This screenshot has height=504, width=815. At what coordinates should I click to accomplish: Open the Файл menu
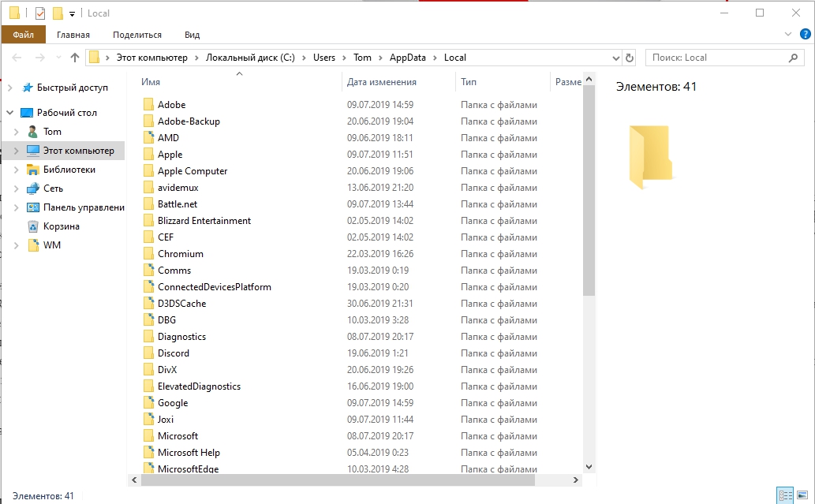(23, 35)
